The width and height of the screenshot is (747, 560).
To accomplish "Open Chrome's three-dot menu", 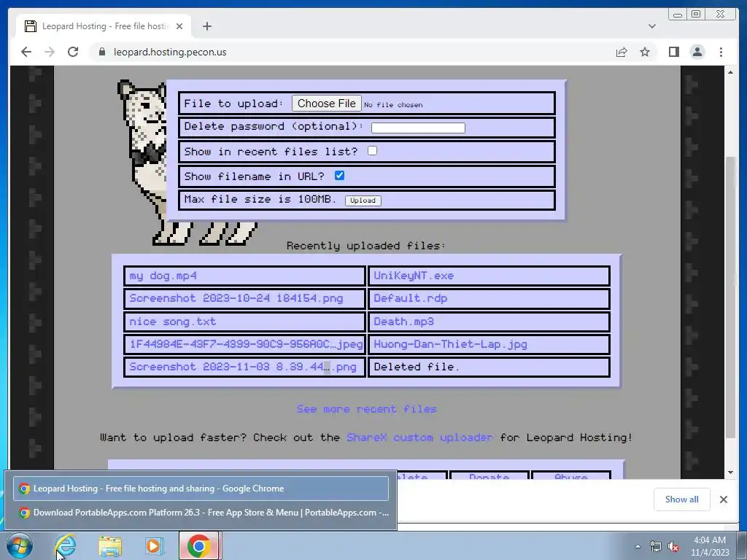I will pyautogui.click(x=721, y=52).
